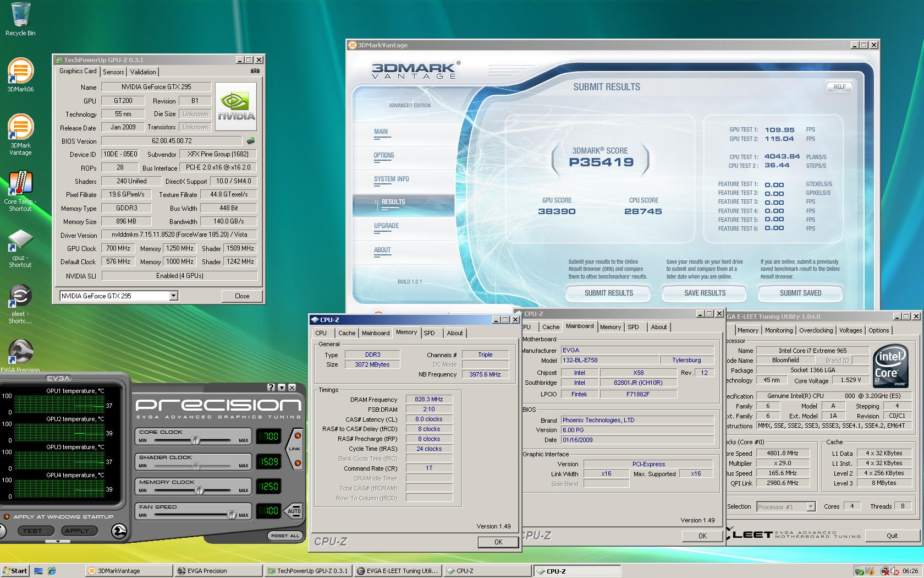This screenshot has width=924, height=578.
Task: Select OPTIONS in 3DMark Vantage sidebar
Action: [384, 156]
